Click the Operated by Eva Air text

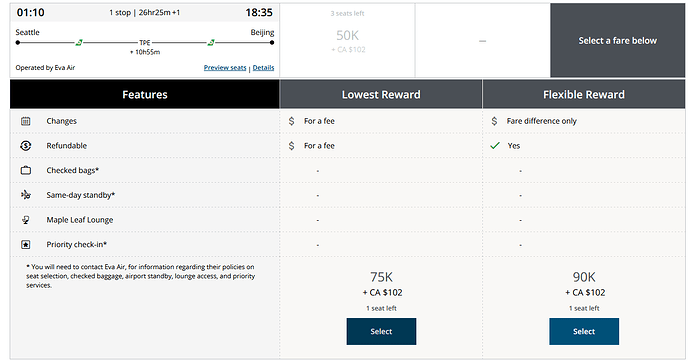[x=45, y=68]
